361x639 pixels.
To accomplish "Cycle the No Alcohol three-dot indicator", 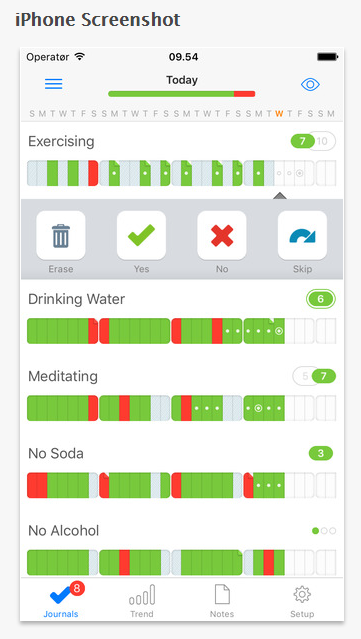I will click(x=324, y=531).
